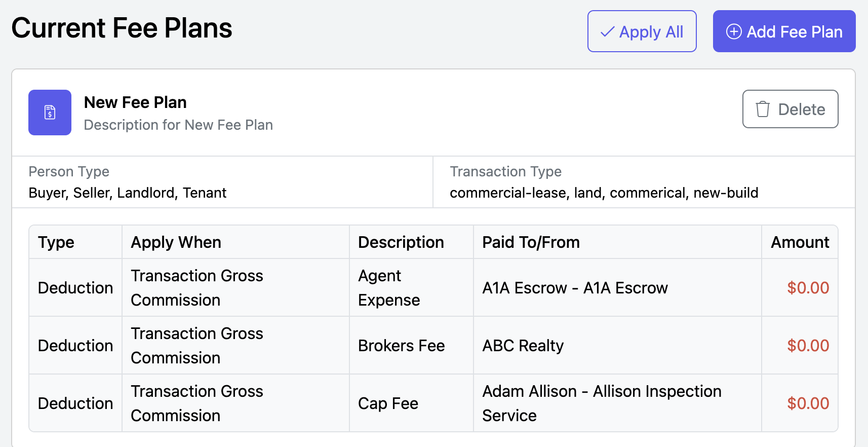
Task: Click the Amount column header
Action: point(800,242)
